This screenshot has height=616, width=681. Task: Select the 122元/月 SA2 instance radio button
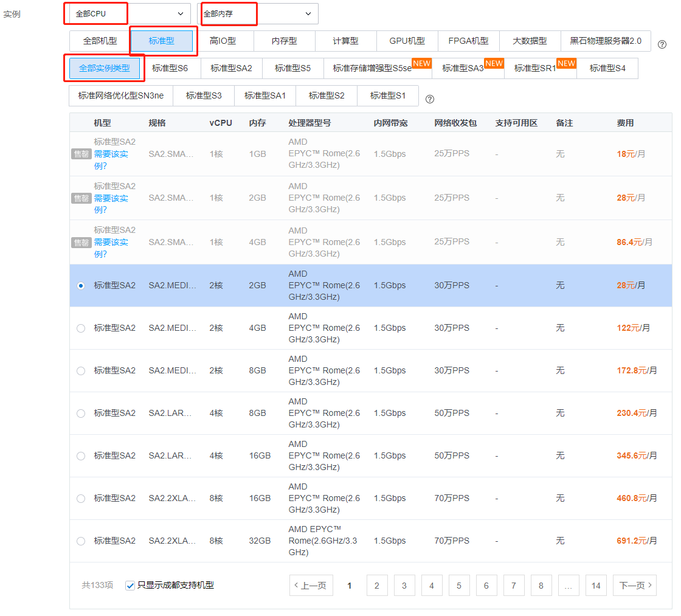point(81,328)
